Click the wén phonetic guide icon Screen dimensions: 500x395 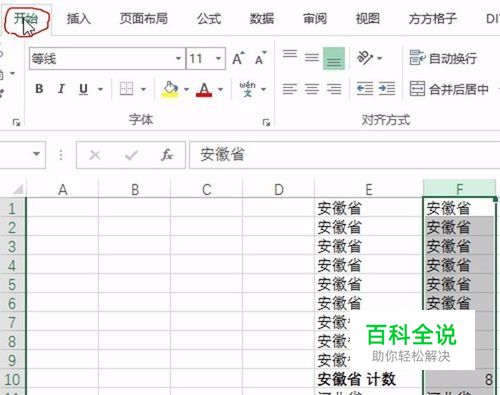coord(247,89)
